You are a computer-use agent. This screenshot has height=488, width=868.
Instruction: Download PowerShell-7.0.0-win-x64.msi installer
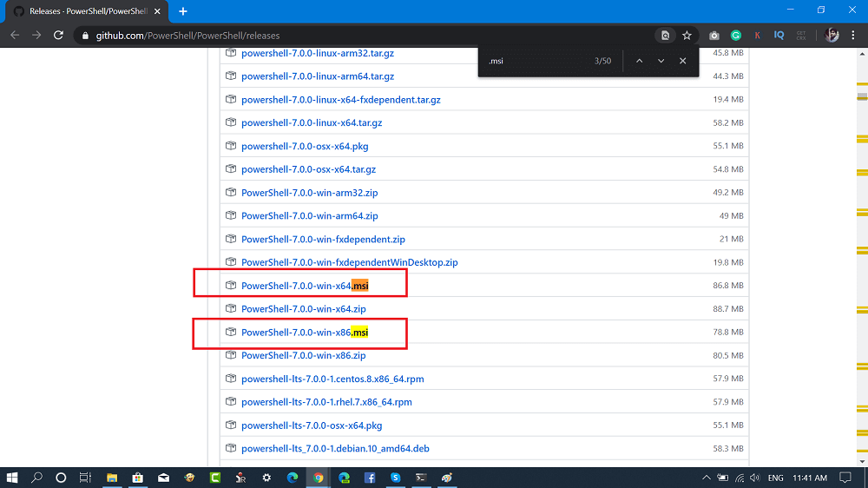pos(305,286)
